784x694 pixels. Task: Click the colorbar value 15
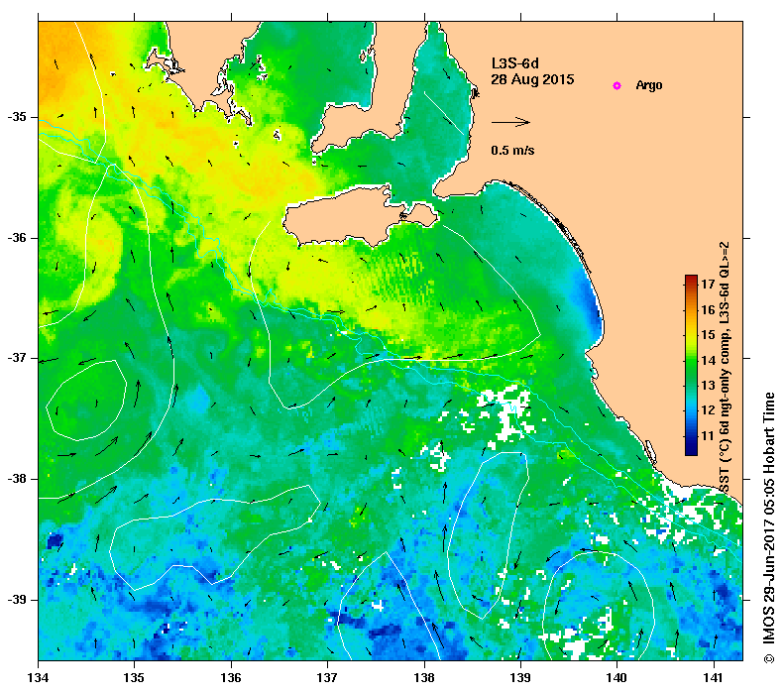pos(708,334)
